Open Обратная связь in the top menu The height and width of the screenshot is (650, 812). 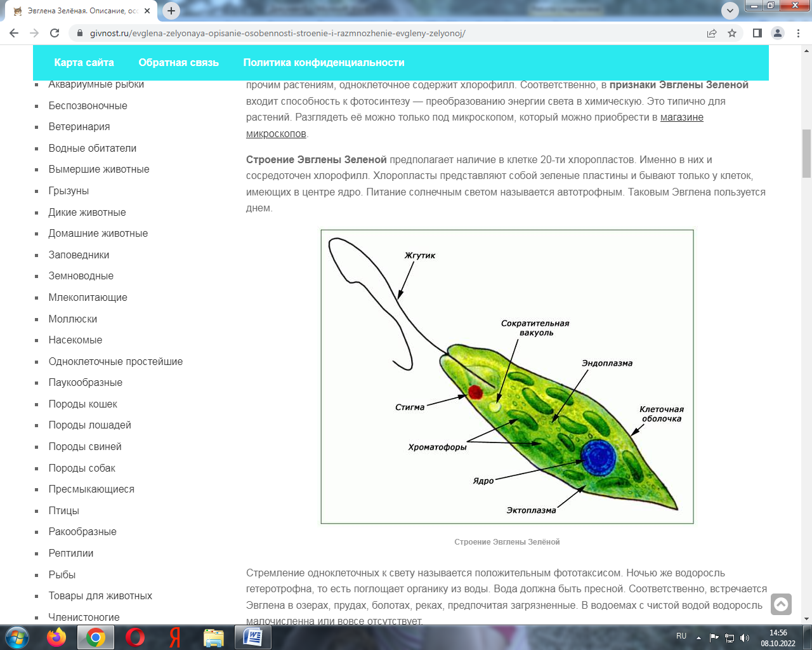point(179,62)
